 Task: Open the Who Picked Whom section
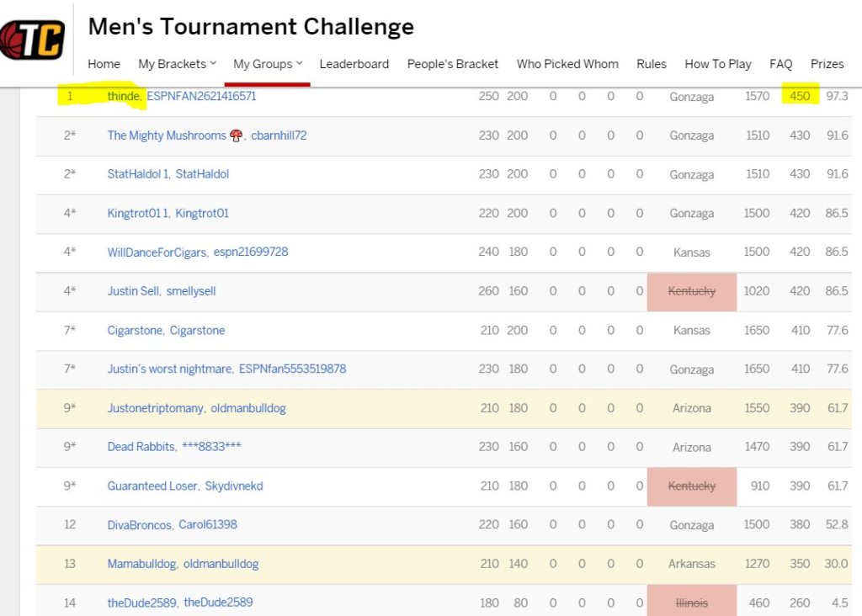[567, 64]
